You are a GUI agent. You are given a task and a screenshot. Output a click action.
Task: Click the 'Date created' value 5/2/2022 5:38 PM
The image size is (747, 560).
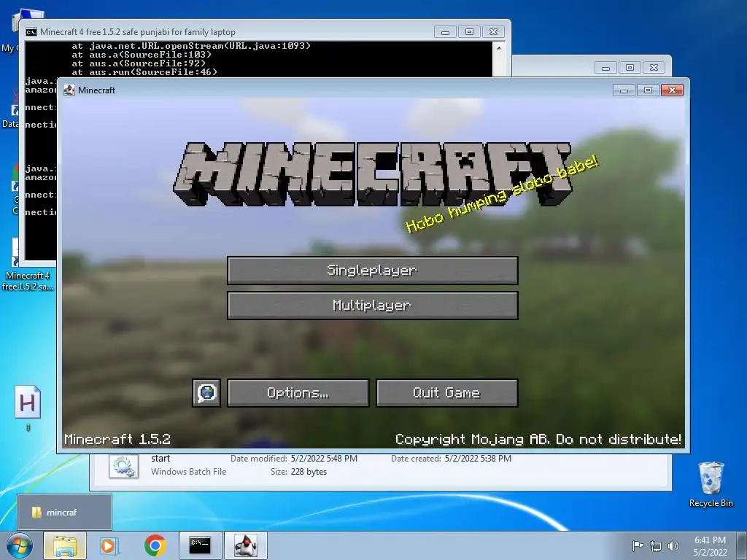(x=478, y=459)
